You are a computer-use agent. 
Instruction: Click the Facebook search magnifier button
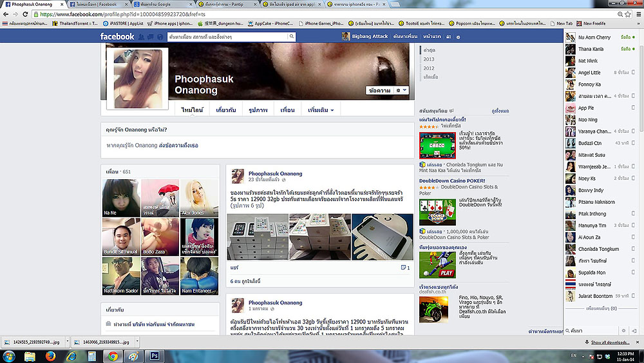(292, 37)
